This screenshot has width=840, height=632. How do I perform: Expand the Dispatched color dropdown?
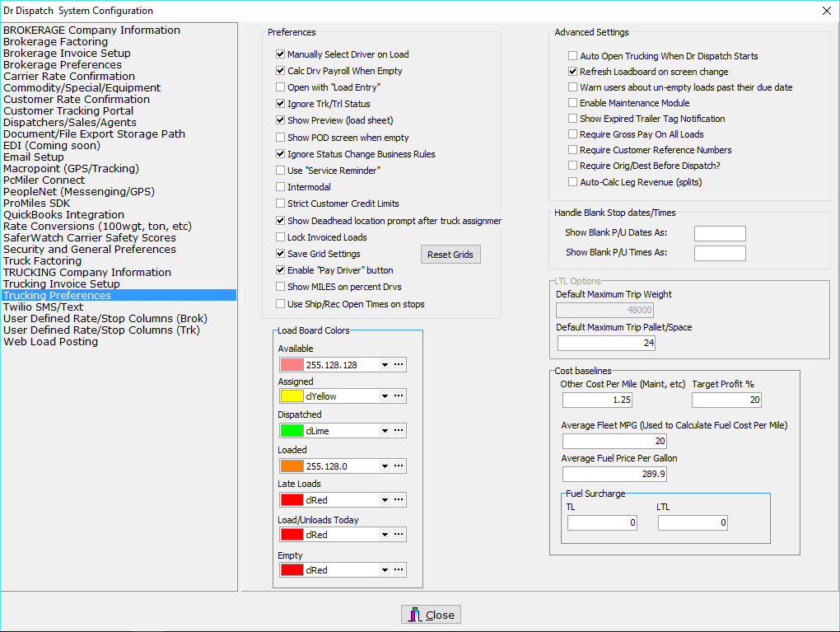(x=385, y=430)
